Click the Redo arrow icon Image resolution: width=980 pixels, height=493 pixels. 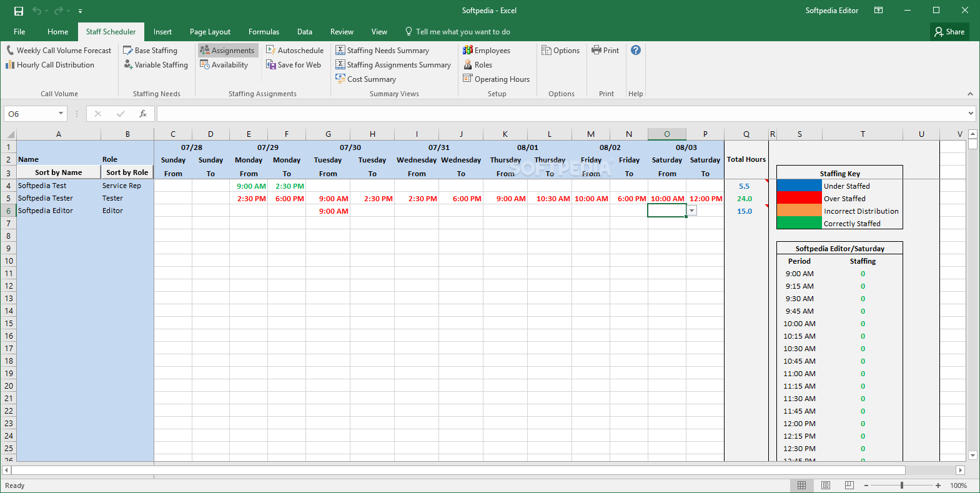click(58, 11)
